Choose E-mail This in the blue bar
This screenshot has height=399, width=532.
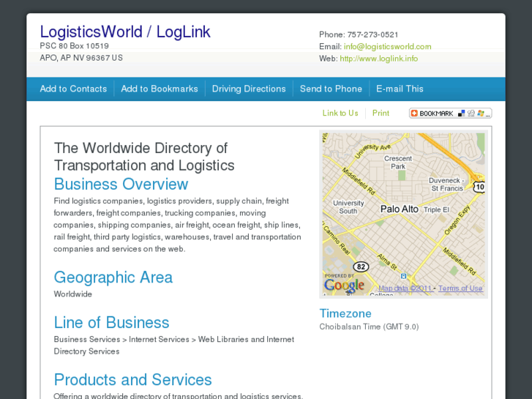coord(400,89)
